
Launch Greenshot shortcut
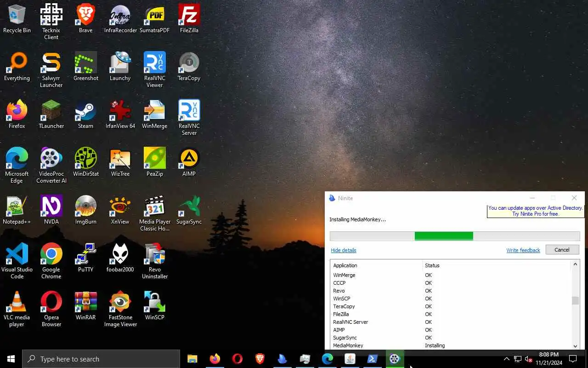pos(85,67)
